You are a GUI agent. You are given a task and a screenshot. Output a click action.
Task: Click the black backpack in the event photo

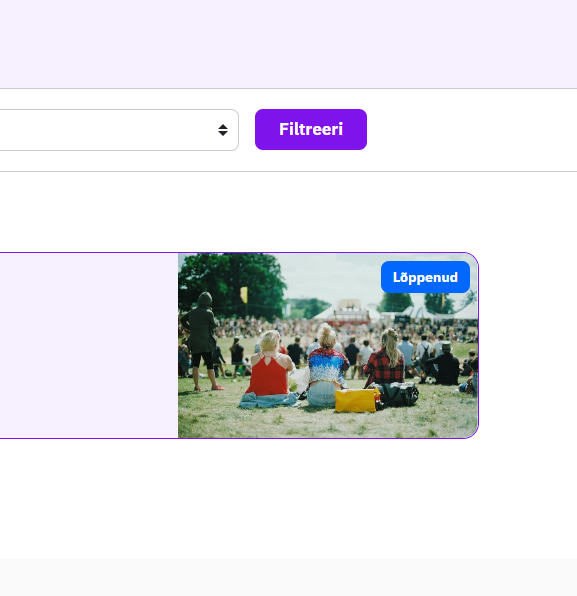coord(398,395)
